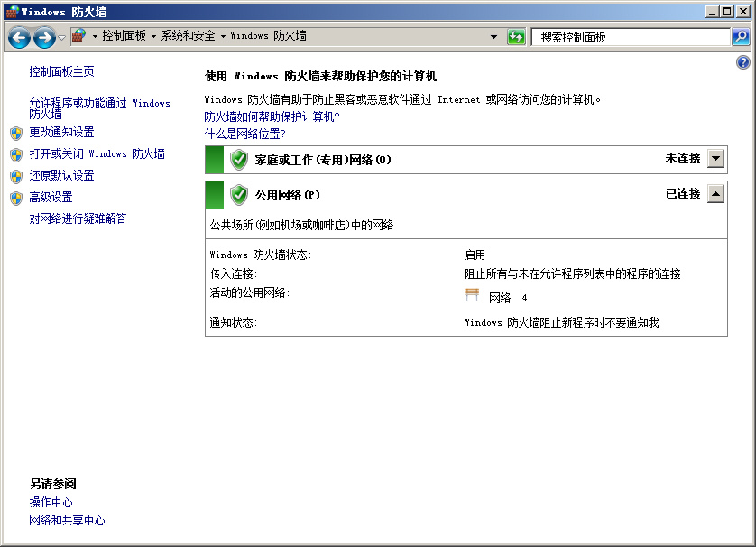This screenshot has width=756, height=547.
Task: Go forward with the Forward arrow button
Action: tap(44, 37)
